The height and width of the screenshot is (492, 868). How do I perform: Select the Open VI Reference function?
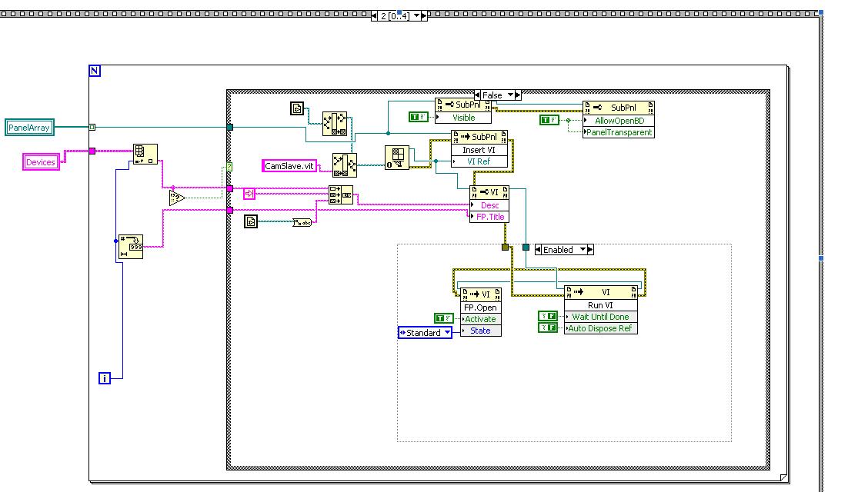coord(397,158)
